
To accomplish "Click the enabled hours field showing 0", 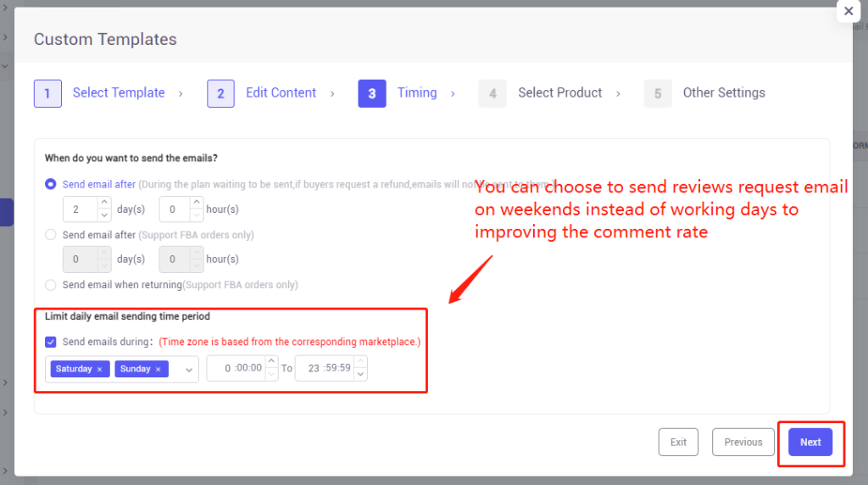I will click(x=175, y=209).
